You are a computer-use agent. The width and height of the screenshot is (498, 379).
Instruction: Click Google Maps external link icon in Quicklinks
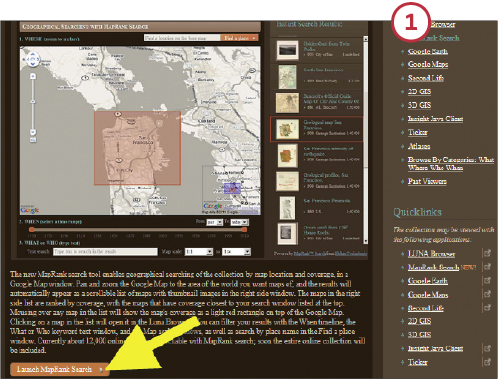[x=487, y=294]
